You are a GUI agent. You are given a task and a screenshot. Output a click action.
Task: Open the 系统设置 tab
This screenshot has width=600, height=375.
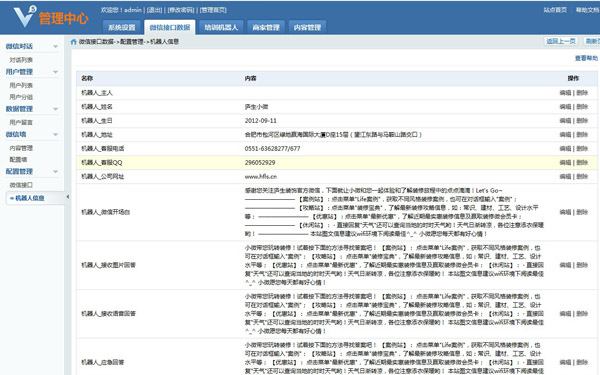point(122,27)
